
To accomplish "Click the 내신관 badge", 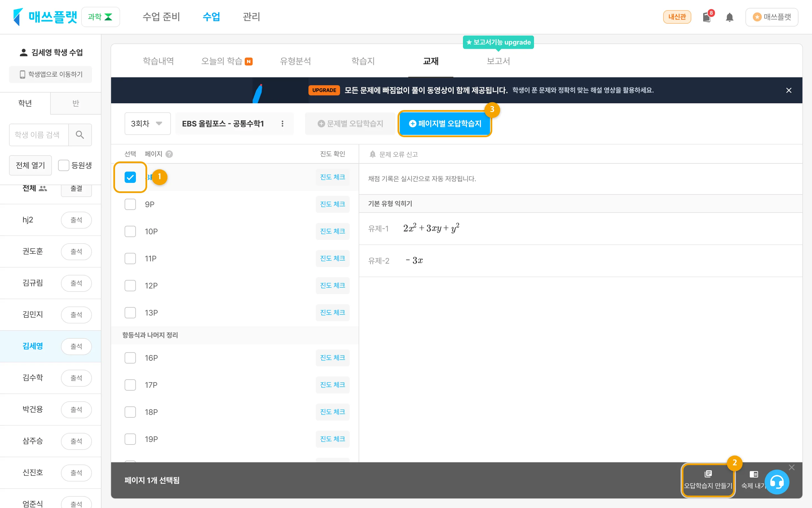I will (677, 17).
